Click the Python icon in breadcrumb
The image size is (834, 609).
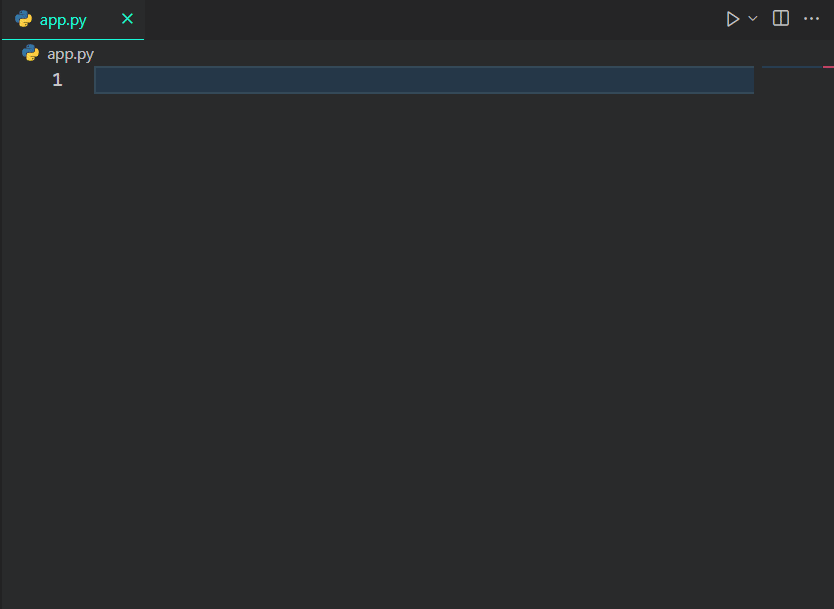click(31, 53)
